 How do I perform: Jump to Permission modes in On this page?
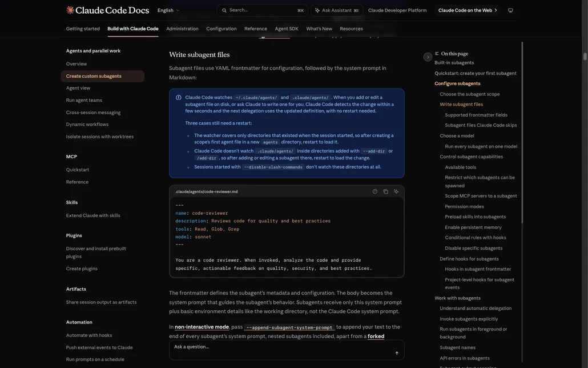click(x=464, y=206)
